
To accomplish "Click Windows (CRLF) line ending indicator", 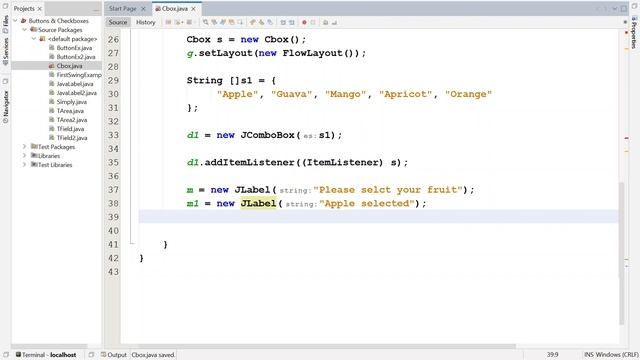I will (617, 355).
